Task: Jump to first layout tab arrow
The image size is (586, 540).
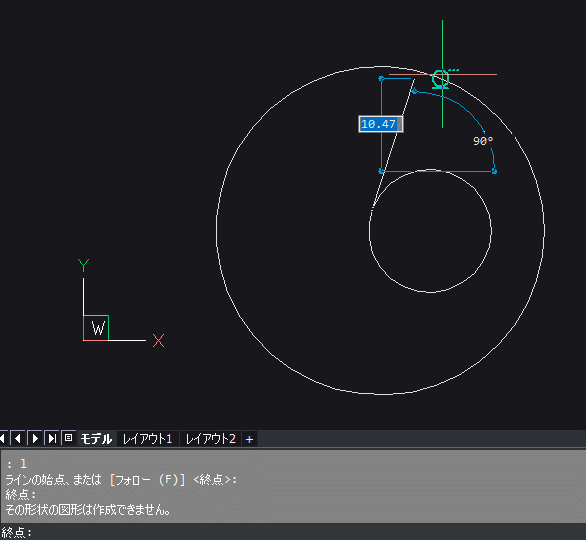Action: pos(3,438)
